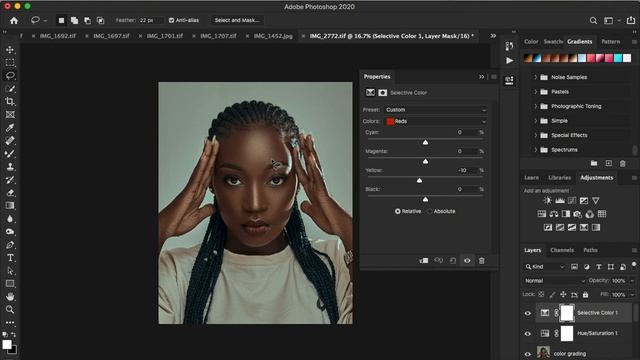Click the Yellow slider handle
This screenshot has width=640, height=360.
point(419,180)
